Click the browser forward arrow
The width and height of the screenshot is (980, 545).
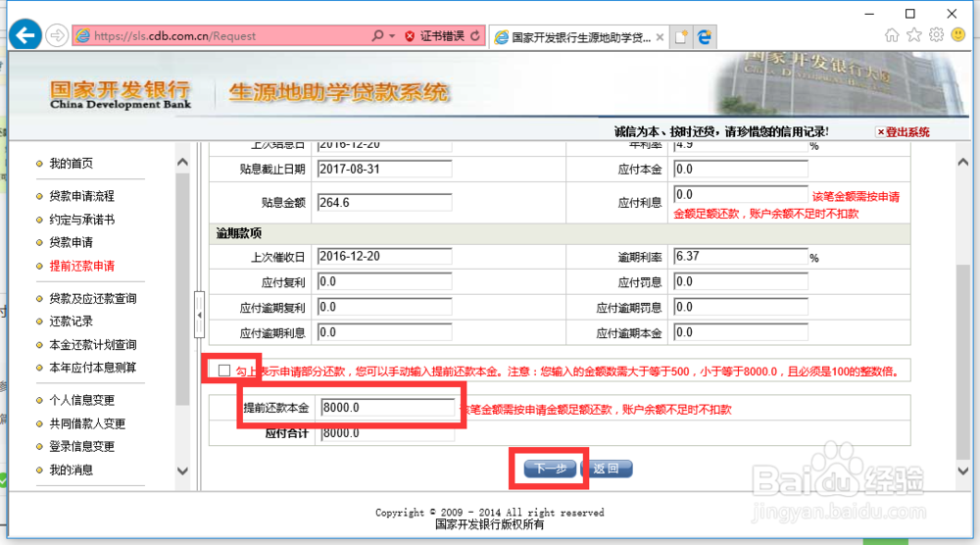point(57,35)
